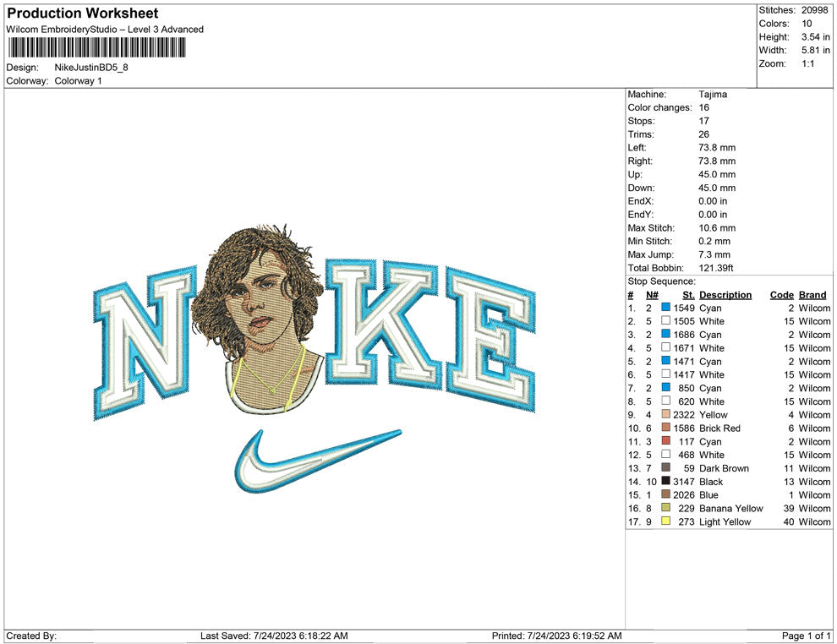837x644 pixels.
Task: Pick the White swatch in stop 4
Action: coord(665,347)
